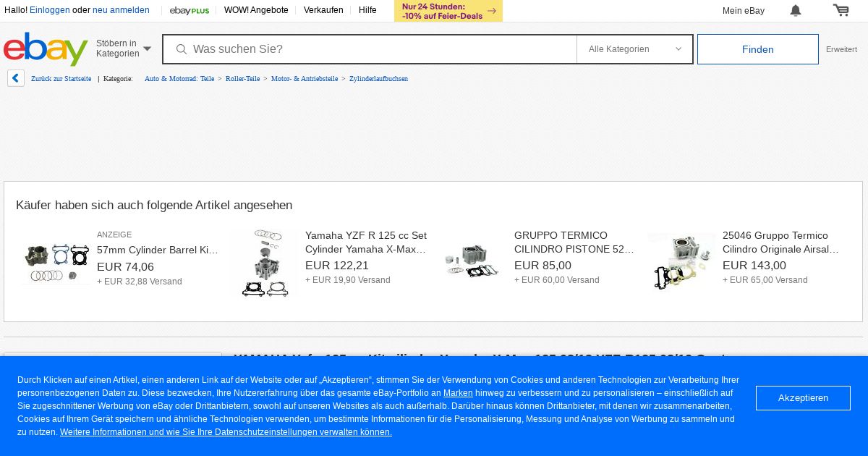This screenshot has width=868, height=456.
Task: Open 'Weitere Informationen' privacy settings link
Action: point(226,432)
